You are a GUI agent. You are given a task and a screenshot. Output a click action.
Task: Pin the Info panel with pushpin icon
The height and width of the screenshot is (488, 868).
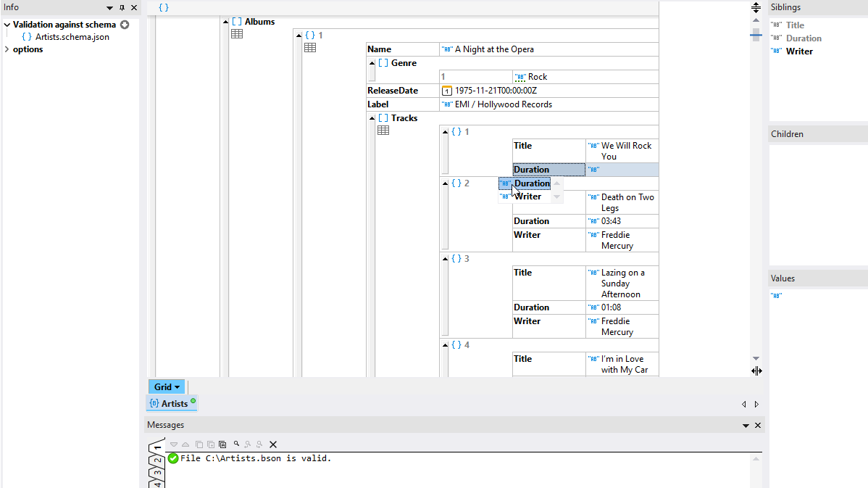coord(122,8)
